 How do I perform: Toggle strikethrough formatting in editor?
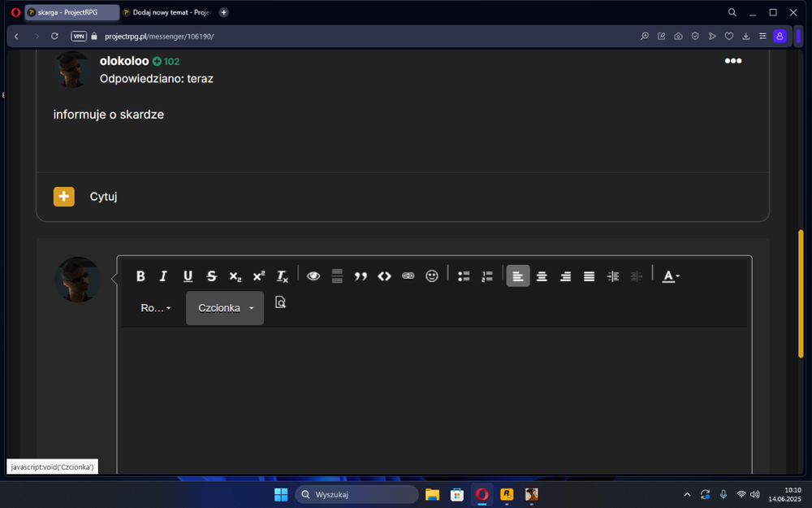point(211,276)
